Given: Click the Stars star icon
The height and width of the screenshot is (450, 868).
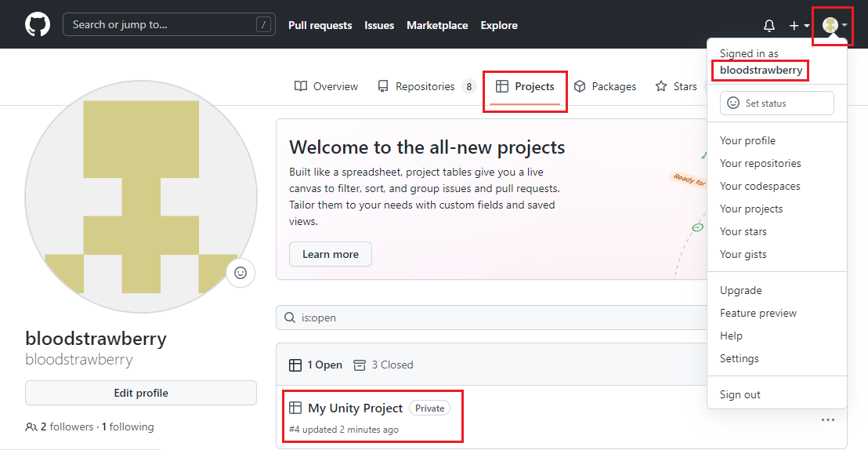Looking at the screenshot, I should click(x=661, y=86).
